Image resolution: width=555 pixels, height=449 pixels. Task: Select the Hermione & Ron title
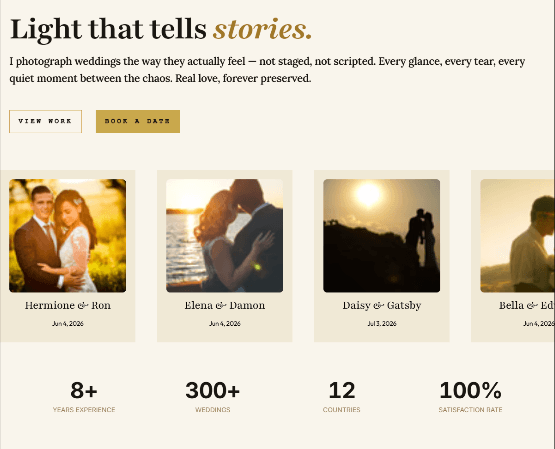pyautogui.click(x=68, y=305)
